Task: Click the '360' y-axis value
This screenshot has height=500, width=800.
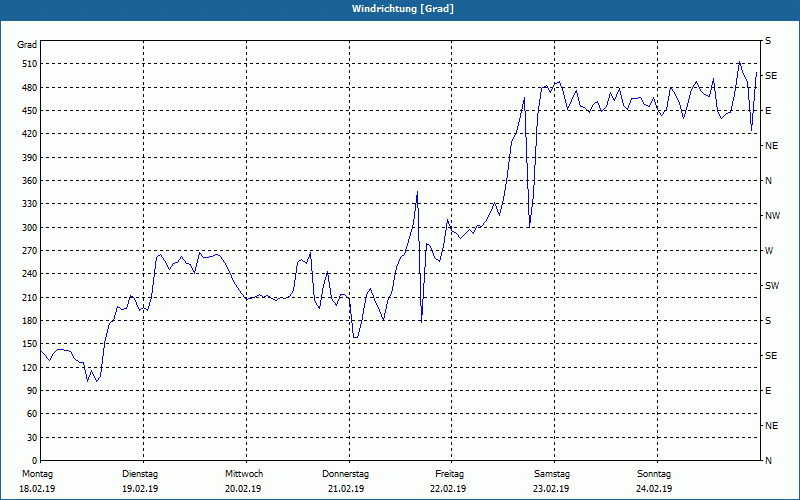Action: point(30,181)
